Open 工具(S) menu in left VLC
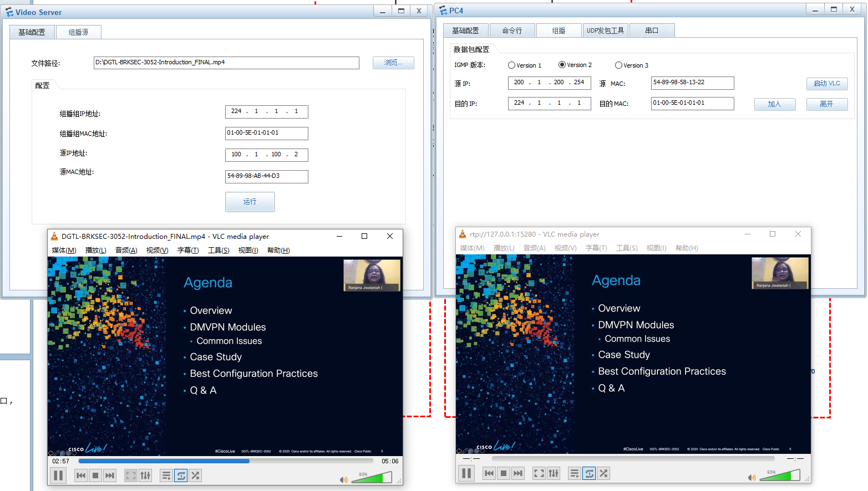 click(219, 250)
